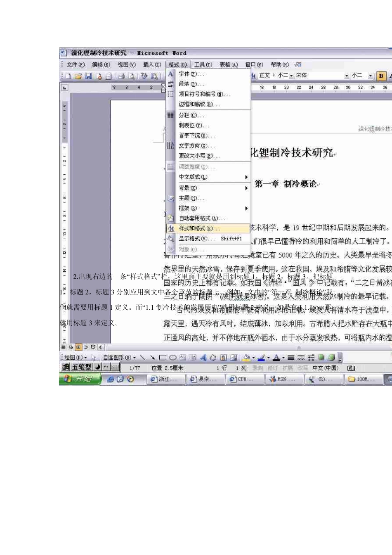Toggle the moon icon on the 五笔型 IME bar
Screen dimensions: 392x555
[x=97, y=367]
